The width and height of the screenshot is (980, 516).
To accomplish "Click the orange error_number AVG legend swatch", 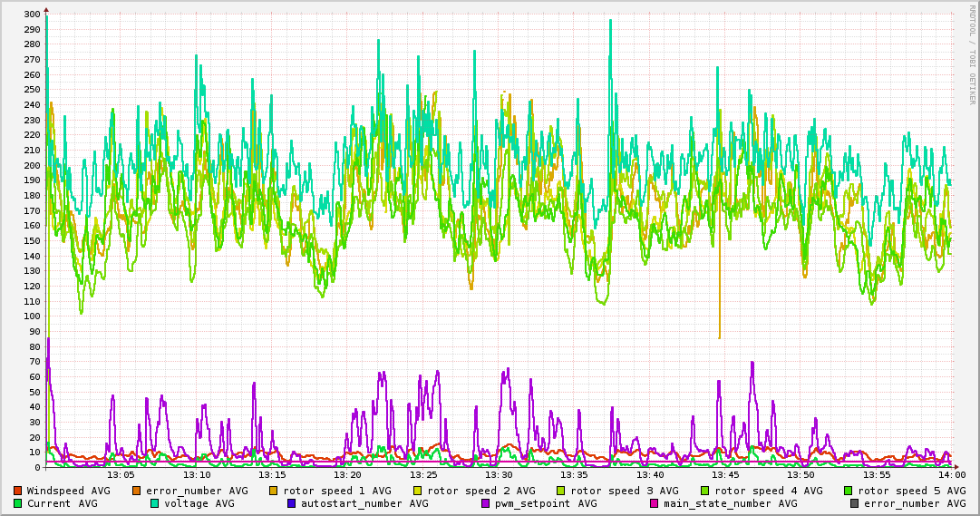I will (x=137, y=491).
